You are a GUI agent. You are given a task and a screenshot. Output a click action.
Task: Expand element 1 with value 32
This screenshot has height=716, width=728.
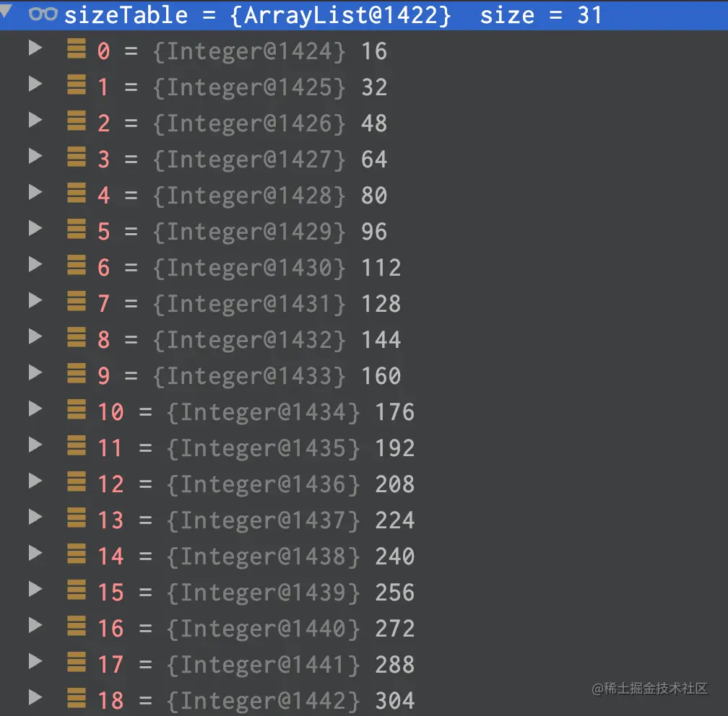click(35, 84)
